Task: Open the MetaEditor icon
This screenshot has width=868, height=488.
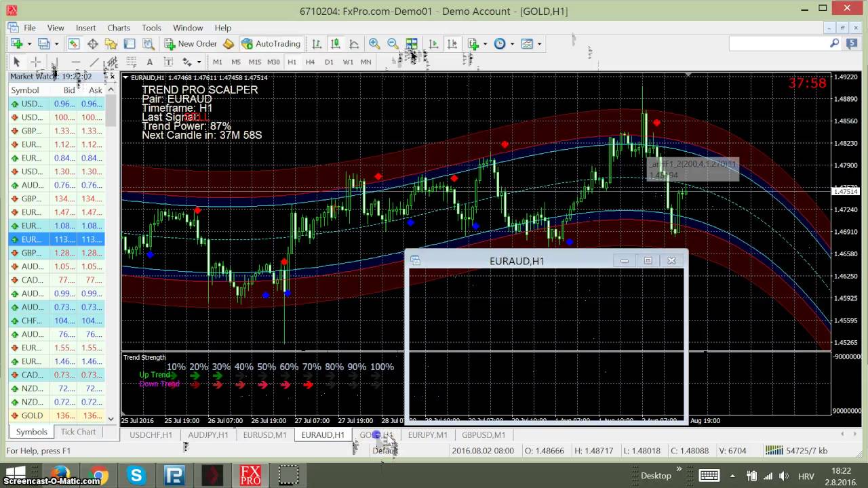Action: [x=229, y=43]
